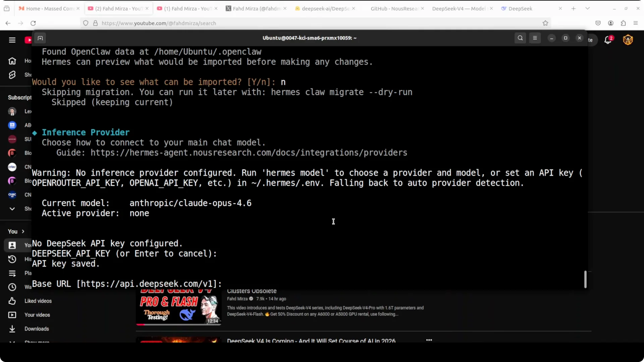Switch to deepseek-ai Hugging Face tab
Screen dimensions: 644x362
(325, 9)
